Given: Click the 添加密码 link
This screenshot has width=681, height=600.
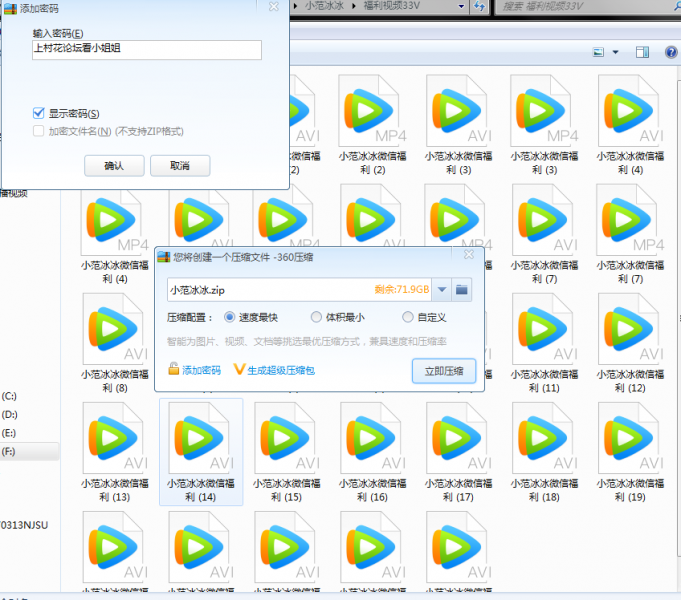Looking at the screenshot, I should click(202, 370).
